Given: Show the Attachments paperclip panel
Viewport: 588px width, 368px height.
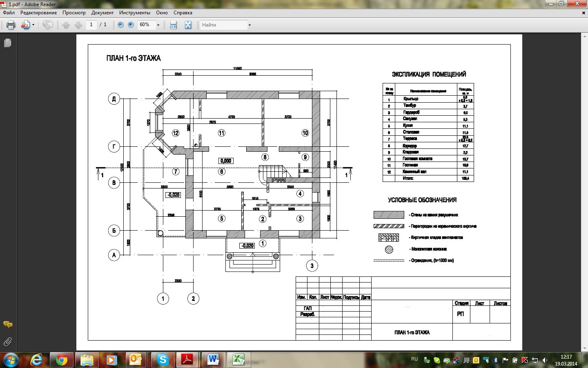Looking at the screenshot, I should pos(7,341).
